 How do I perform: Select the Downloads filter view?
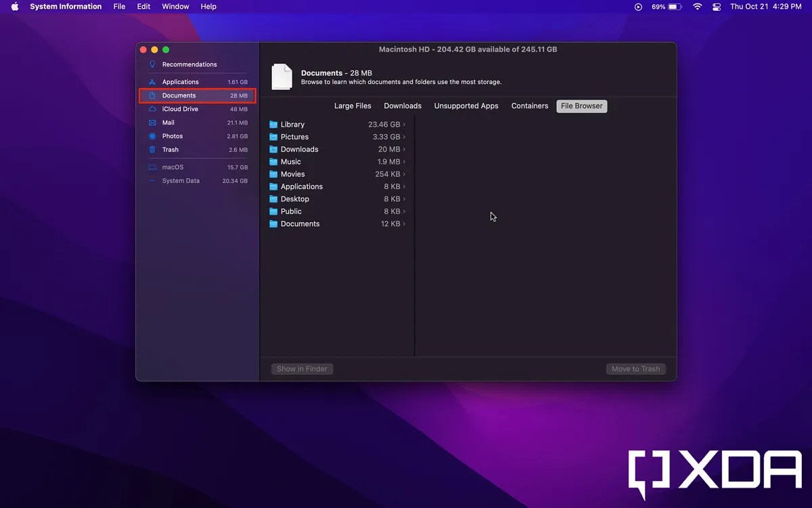[x=403, y=106]
